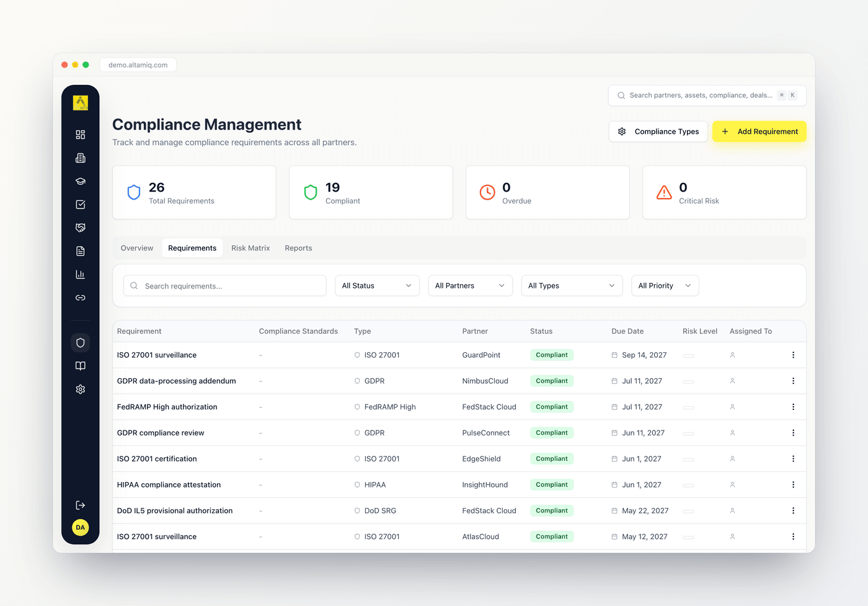Open row menu for HIPAA compliance attestation

click(793, 484)
